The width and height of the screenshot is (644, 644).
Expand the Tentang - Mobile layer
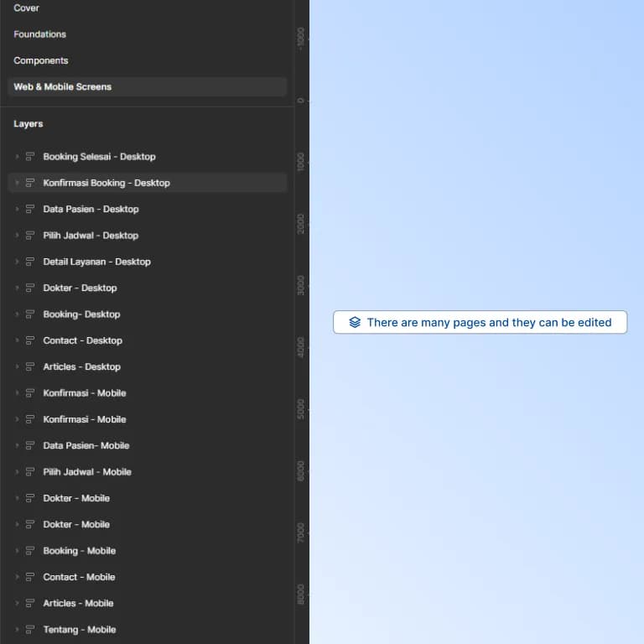point(17,630)
